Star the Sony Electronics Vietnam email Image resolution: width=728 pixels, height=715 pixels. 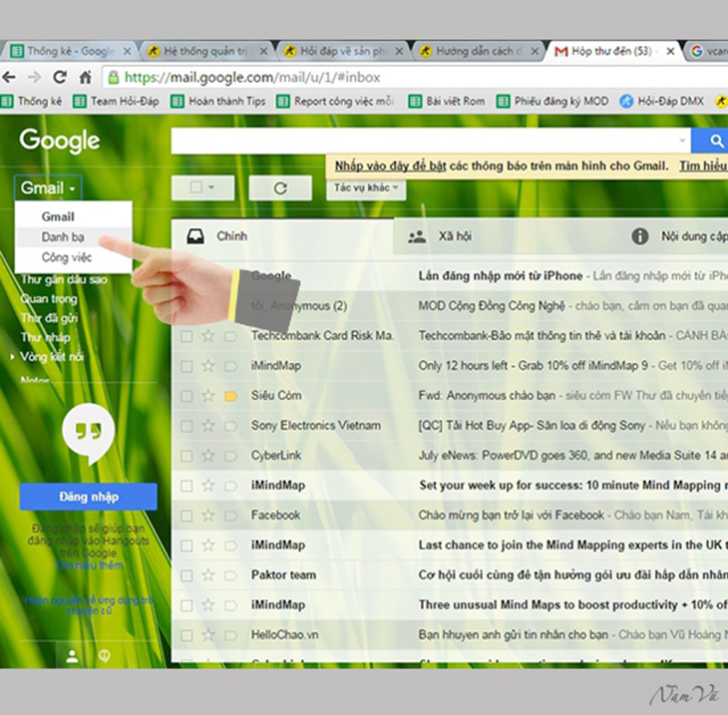[208, 425]
